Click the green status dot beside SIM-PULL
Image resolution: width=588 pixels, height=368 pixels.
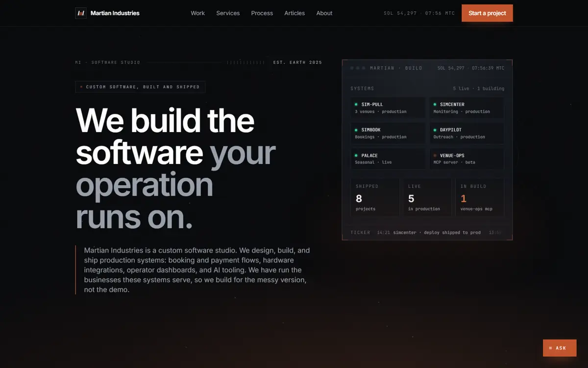[x=356, y=105]
